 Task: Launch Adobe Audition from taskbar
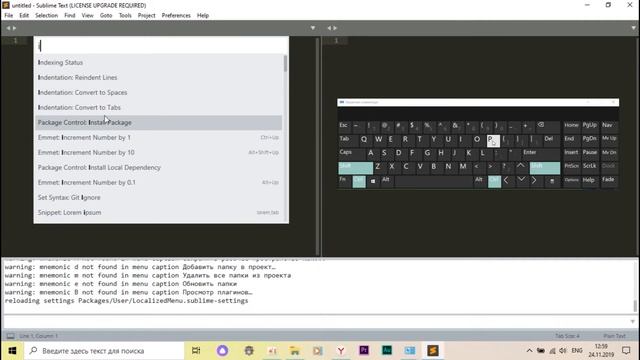[x=387, y=351]
